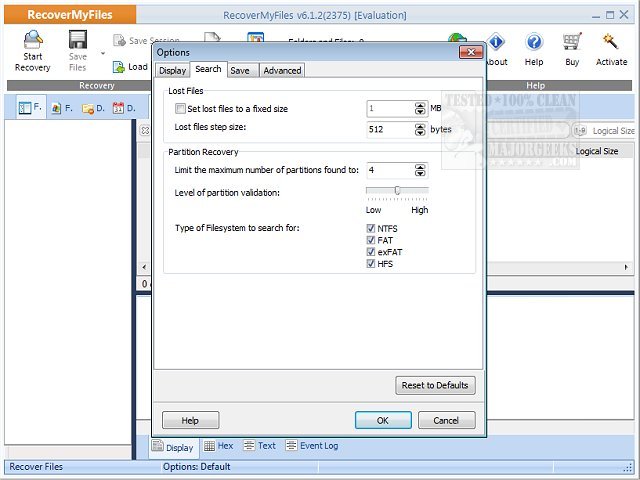Uncheck the NTFS filesystem checkbox
Screen dimensions: 640x480
click(x=371, y=228)
